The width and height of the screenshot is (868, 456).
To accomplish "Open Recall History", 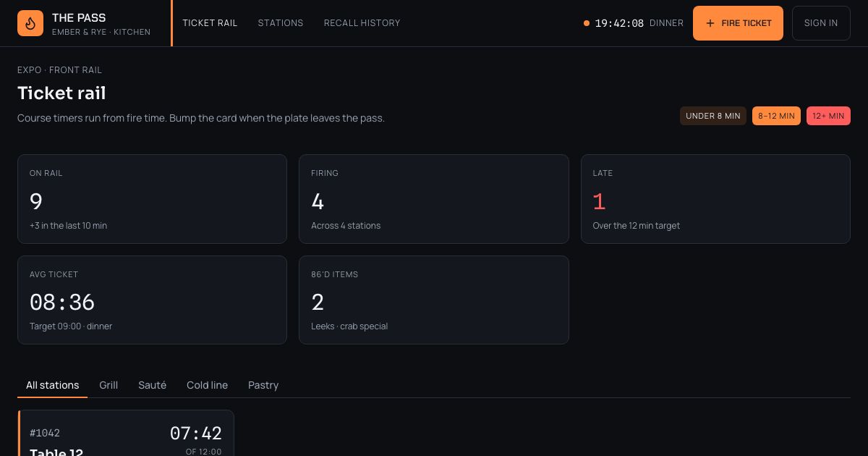I will click(362, 23).
